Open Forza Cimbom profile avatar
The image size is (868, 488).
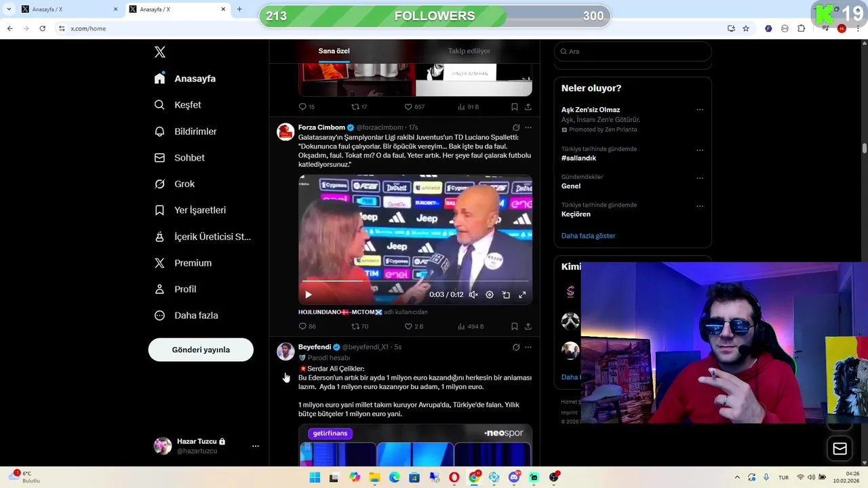click(x=285, y=131)
